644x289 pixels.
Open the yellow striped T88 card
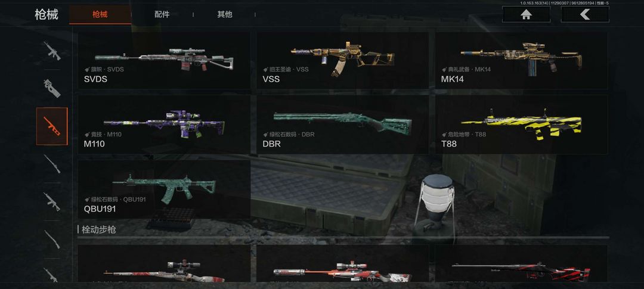(x=521, y=125)
